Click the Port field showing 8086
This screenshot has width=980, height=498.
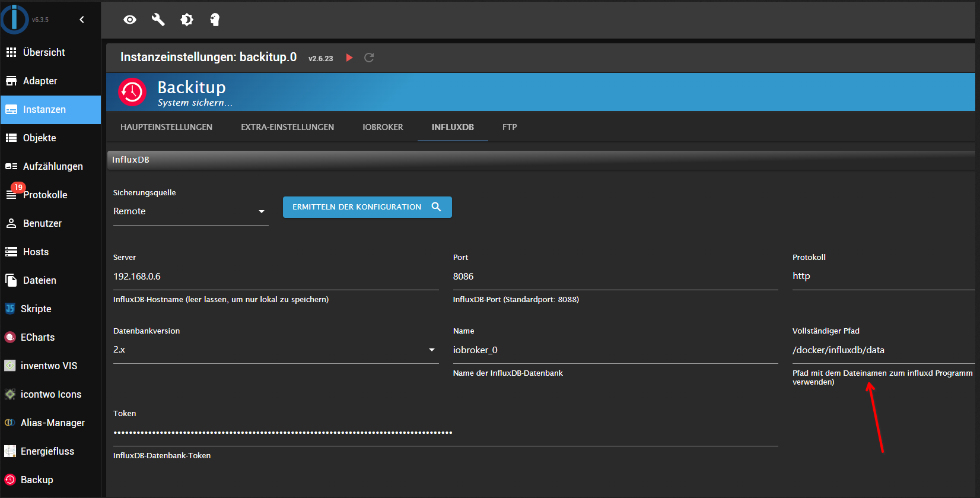615,277
